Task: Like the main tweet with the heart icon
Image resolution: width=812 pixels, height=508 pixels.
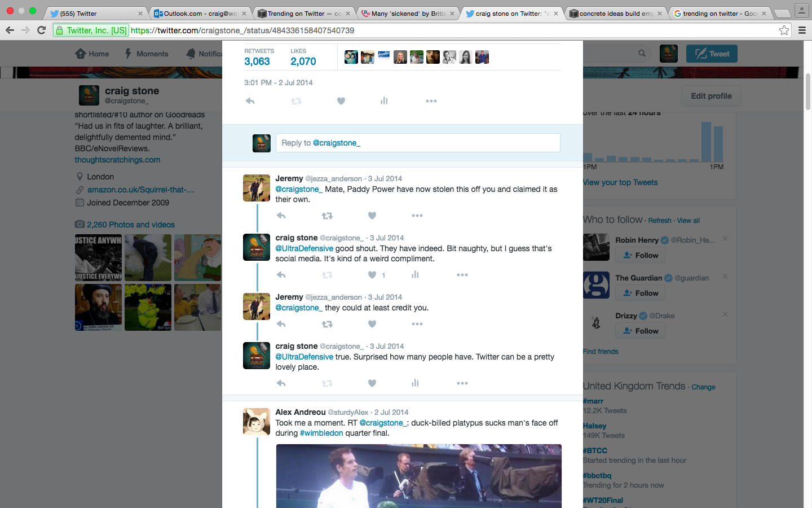Action: click(x=341, y=101)
